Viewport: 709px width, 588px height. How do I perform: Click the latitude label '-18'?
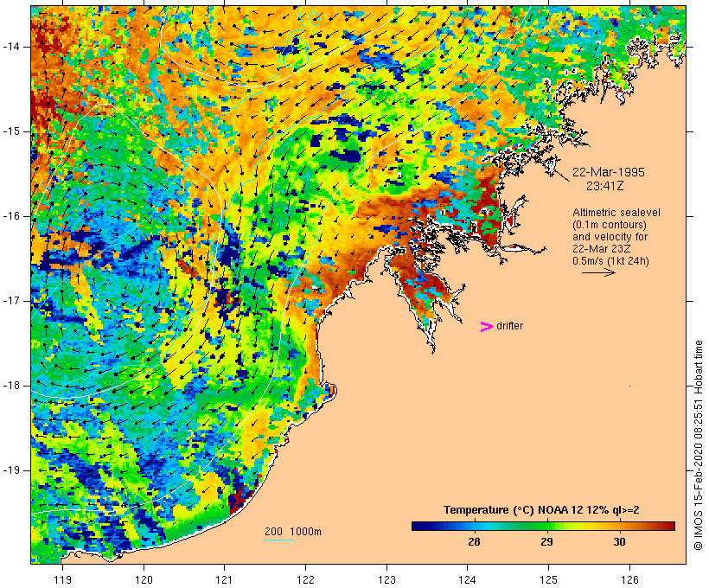[x=11, y=386]
